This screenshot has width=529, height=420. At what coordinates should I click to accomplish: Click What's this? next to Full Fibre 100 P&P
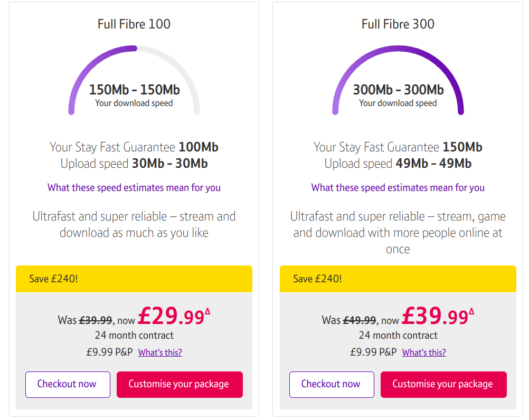160,352
